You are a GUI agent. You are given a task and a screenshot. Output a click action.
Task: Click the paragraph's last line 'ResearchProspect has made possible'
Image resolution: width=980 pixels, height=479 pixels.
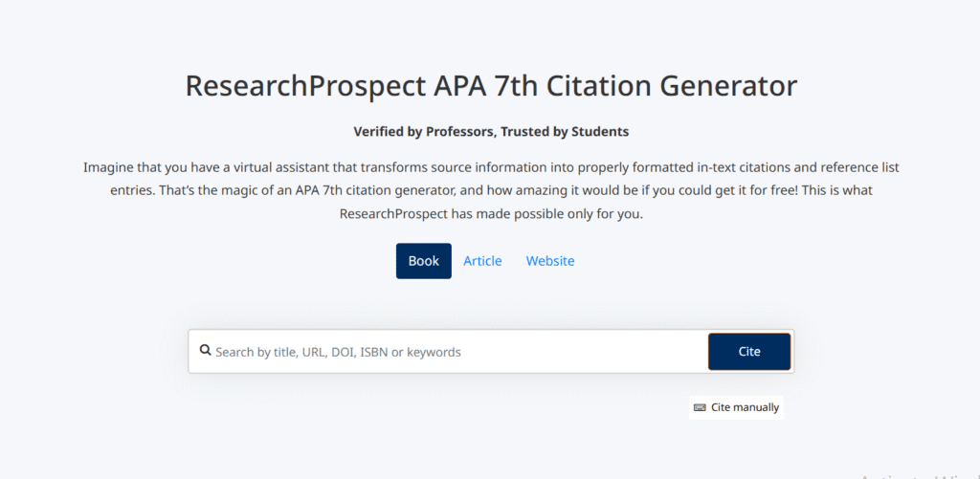(490, 213)
